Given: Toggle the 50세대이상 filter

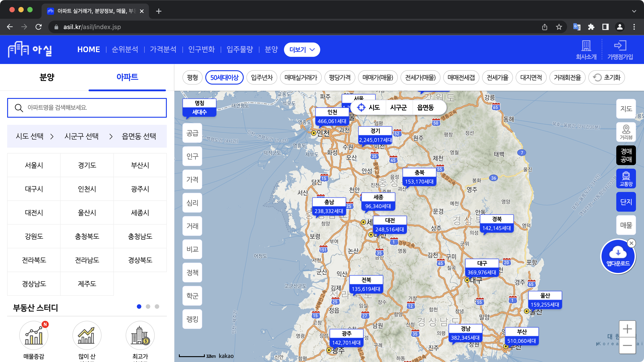Looking at the screenshot, I should [x=224, y=78].
